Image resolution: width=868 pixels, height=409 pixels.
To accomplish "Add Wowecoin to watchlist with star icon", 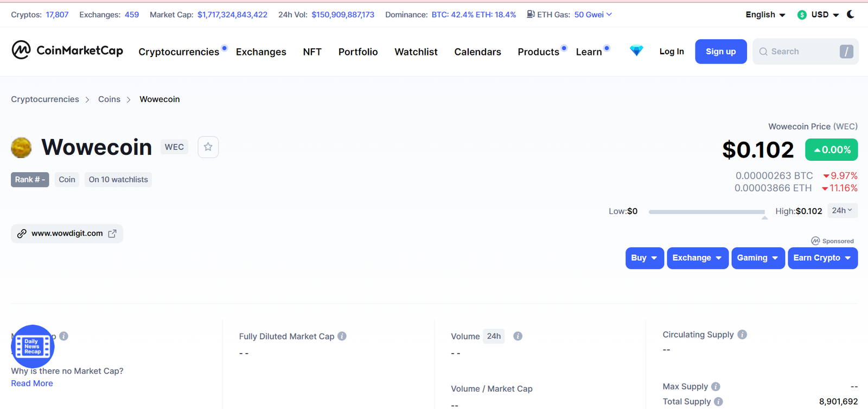I will point(208,147).
